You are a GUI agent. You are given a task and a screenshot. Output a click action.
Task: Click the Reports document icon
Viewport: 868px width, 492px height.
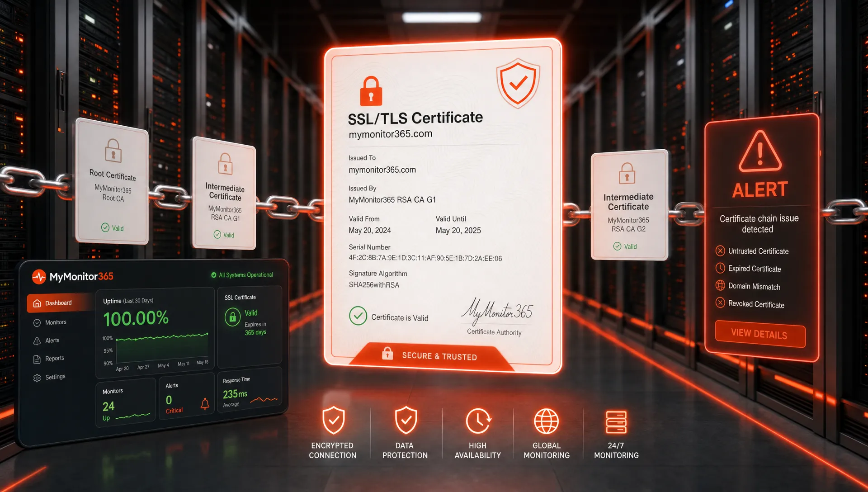[37, 360]
